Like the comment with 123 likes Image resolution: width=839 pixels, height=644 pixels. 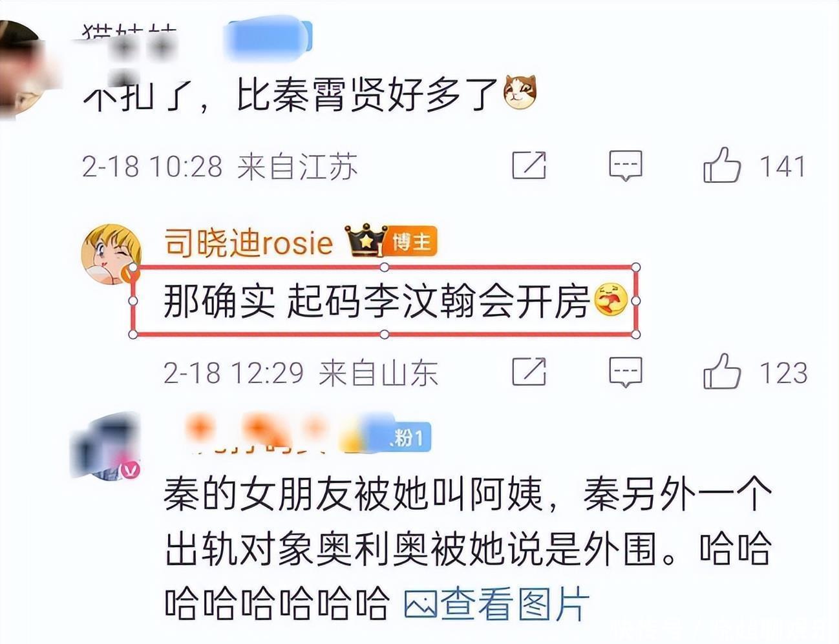[721, 372]
